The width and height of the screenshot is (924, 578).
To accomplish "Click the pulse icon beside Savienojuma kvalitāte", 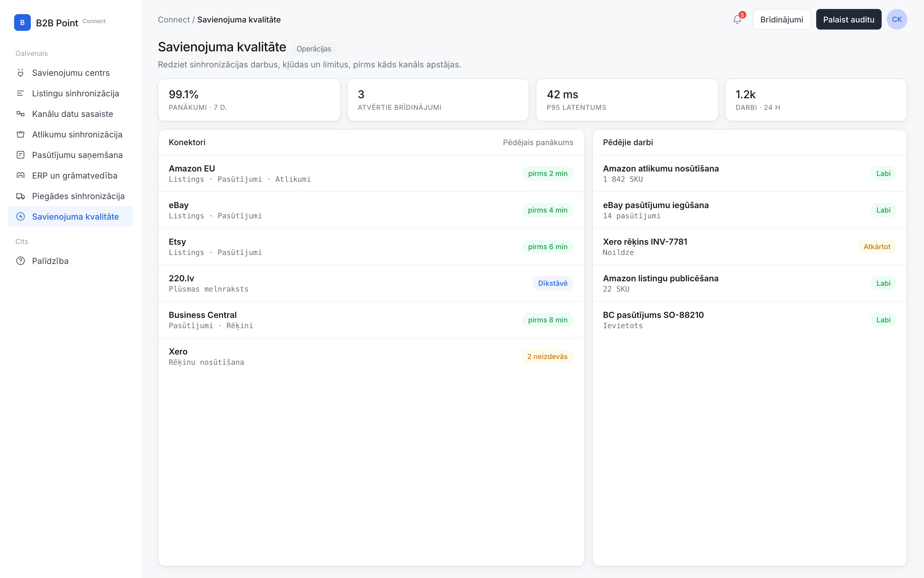I will (x=21, y=217).
